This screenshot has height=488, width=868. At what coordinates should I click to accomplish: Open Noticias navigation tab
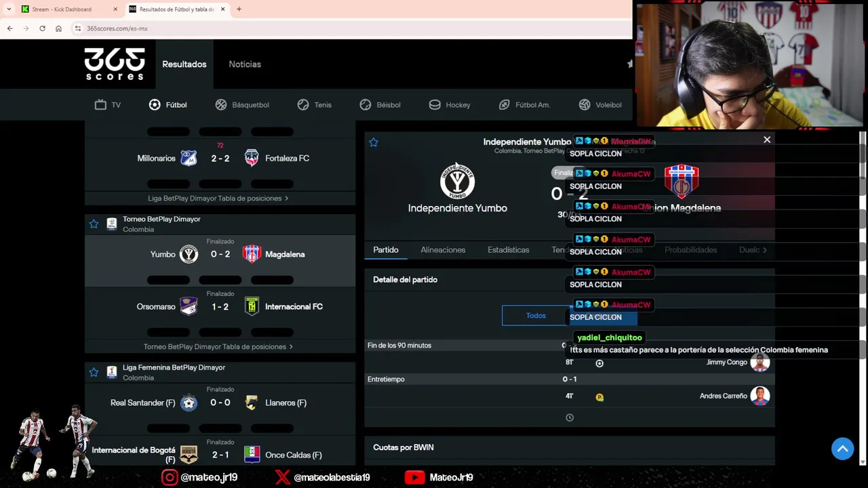245,64
